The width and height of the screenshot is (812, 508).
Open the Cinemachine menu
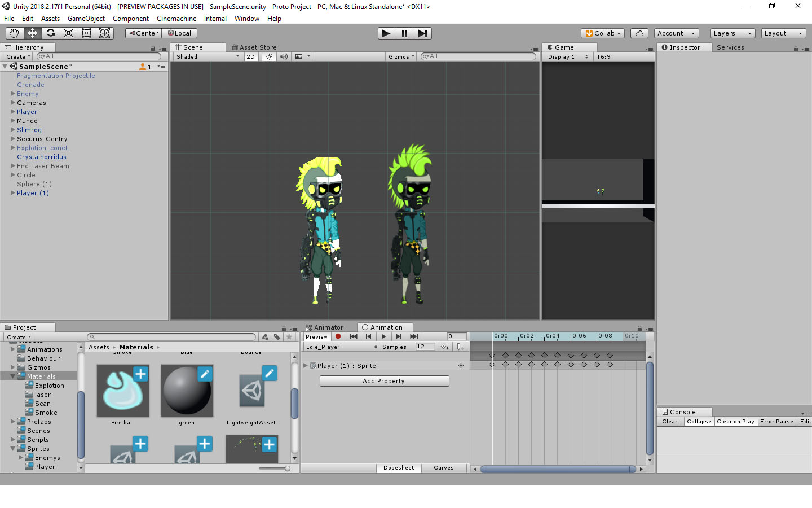pos(176,19)
